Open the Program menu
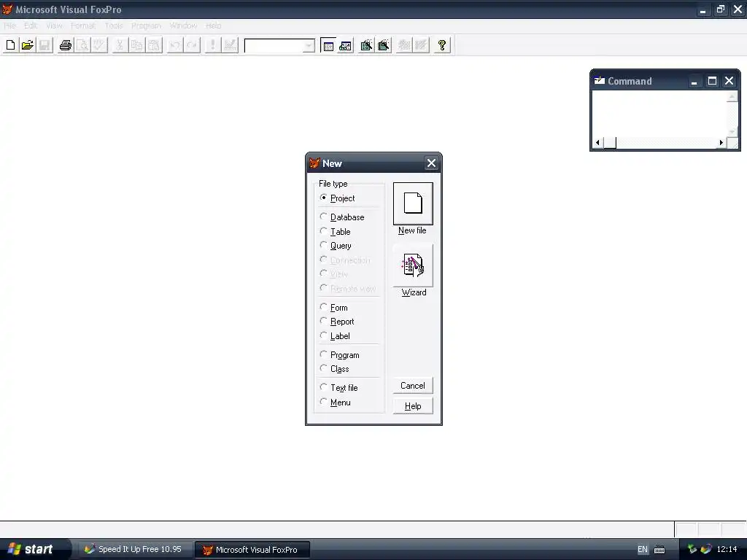This screenshot has height=560, width=747. coord(146,26)
